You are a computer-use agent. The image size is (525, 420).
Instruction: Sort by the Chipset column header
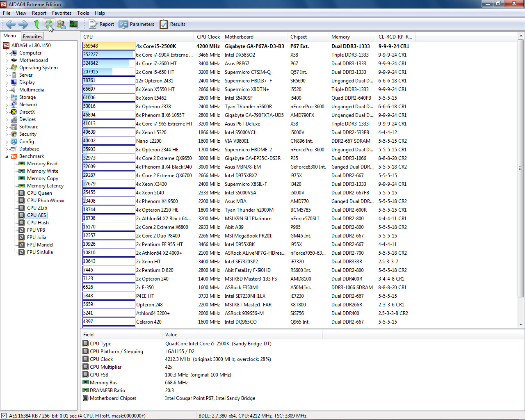click(308, 37)
